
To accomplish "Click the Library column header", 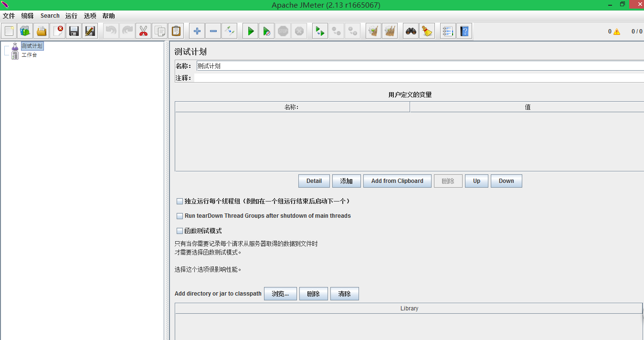I will (x=409, y=308).
